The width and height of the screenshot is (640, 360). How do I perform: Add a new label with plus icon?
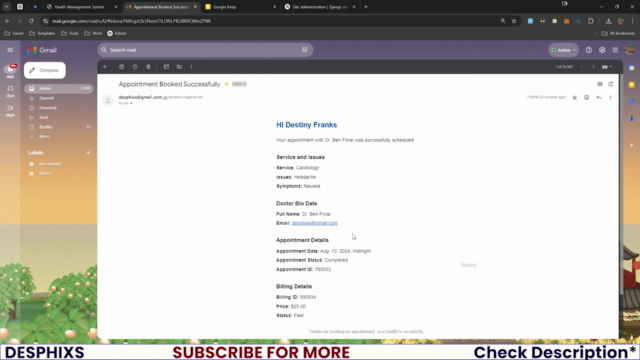tap(88, 153)
